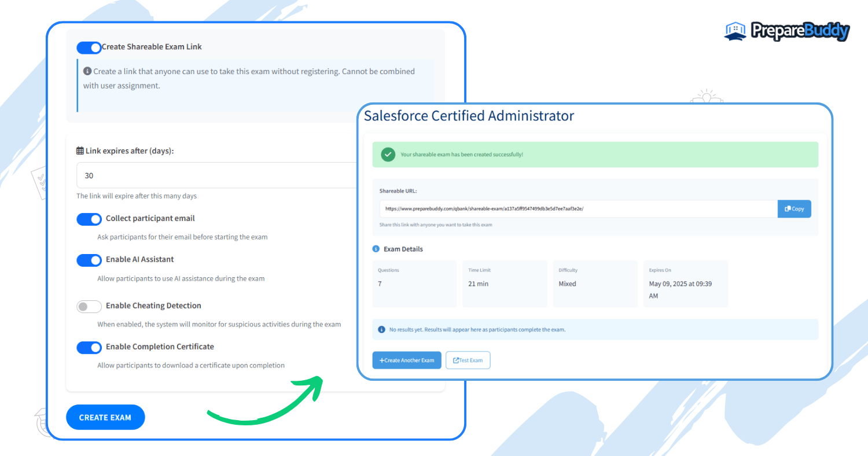868x456 pixels.
Task: Disable Create Shareable Exam Link toggle
Action: coord(89,47)
